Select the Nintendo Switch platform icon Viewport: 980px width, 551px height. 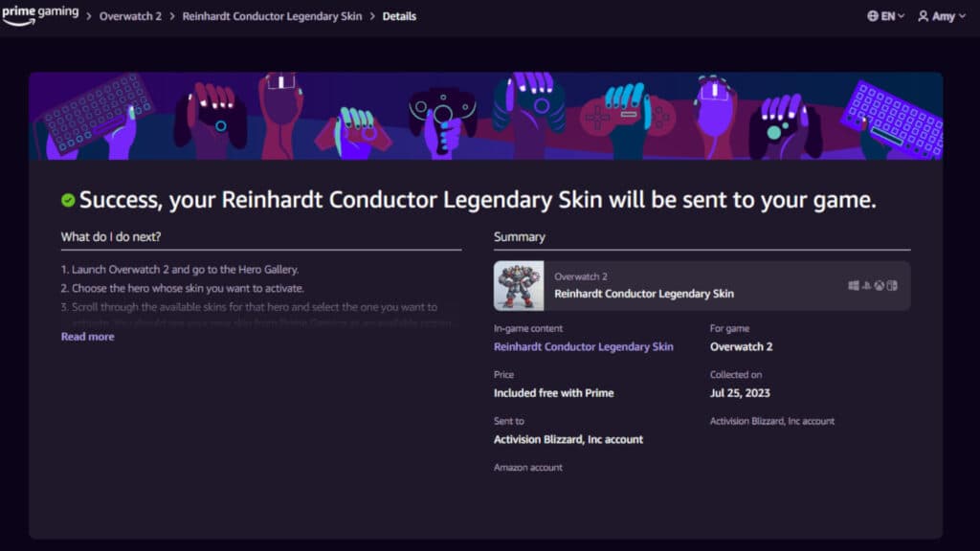(891, 284)
